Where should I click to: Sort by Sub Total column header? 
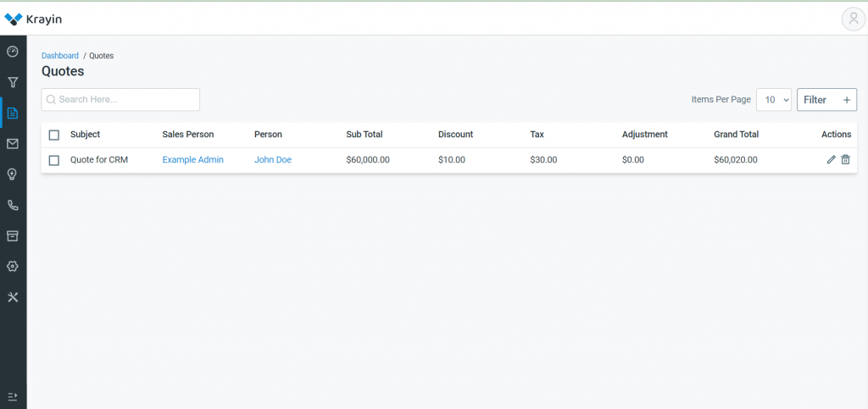(x=364, y=135)
